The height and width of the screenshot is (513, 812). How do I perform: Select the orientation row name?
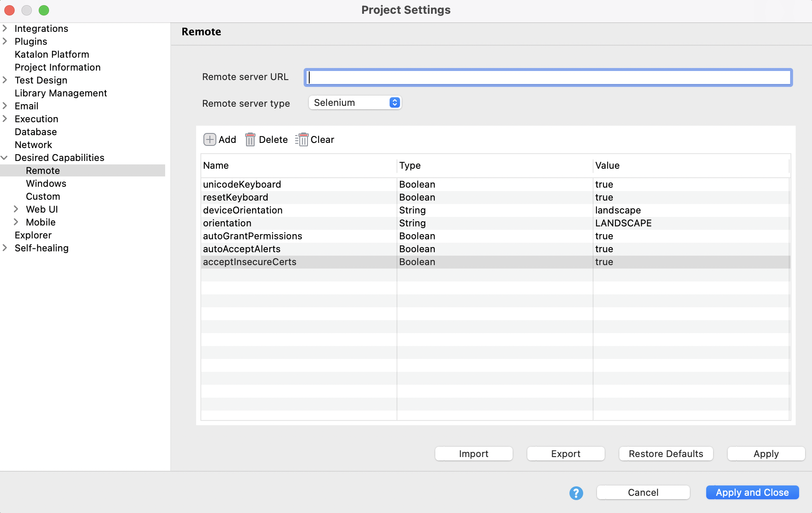coord(227,223)
